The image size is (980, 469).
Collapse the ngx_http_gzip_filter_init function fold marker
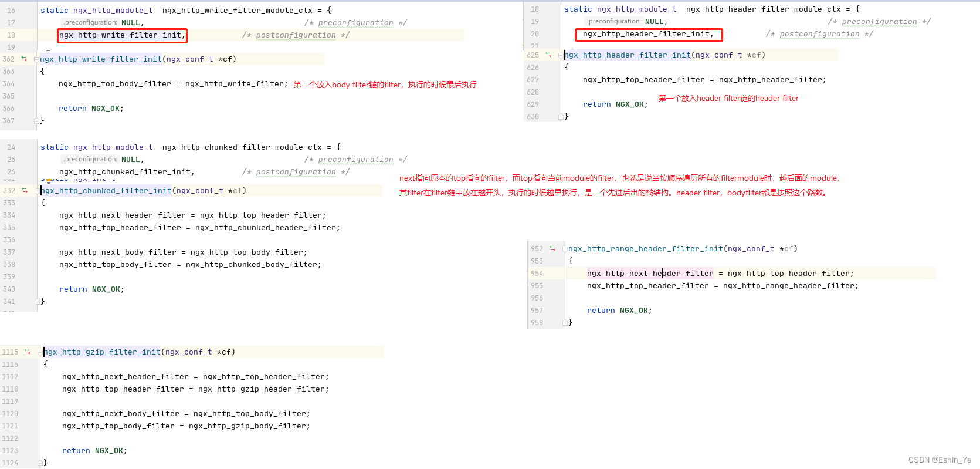coord(41,352)
